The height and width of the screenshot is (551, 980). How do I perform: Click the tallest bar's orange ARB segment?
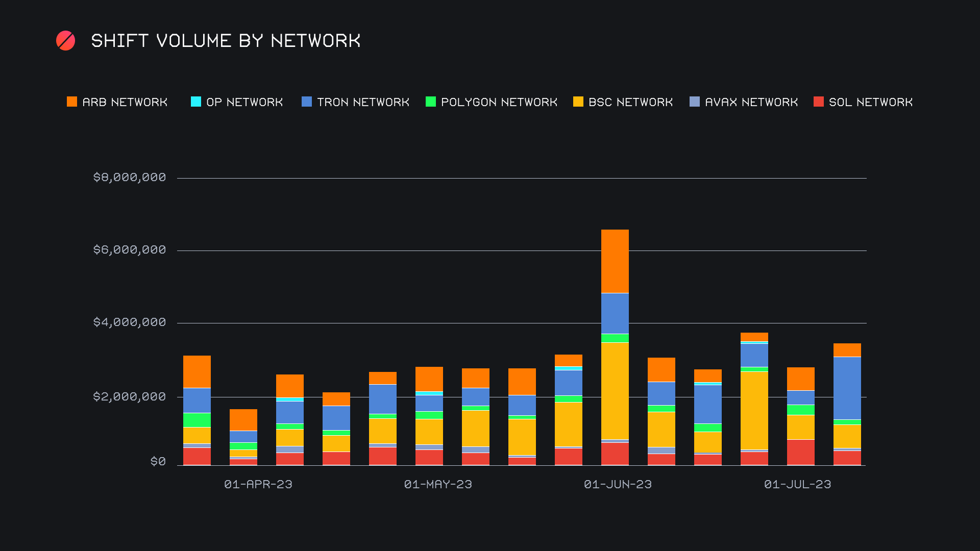[x=615, y=261]
